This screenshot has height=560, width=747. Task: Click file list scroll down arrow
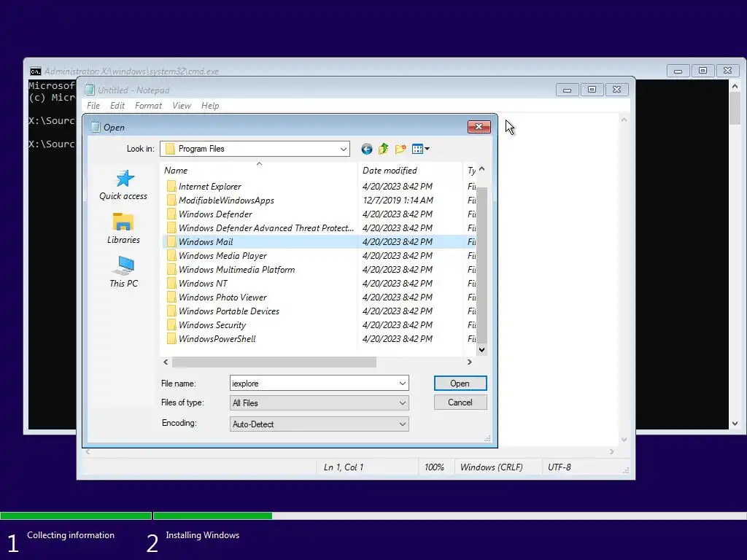tap(481, 350)
